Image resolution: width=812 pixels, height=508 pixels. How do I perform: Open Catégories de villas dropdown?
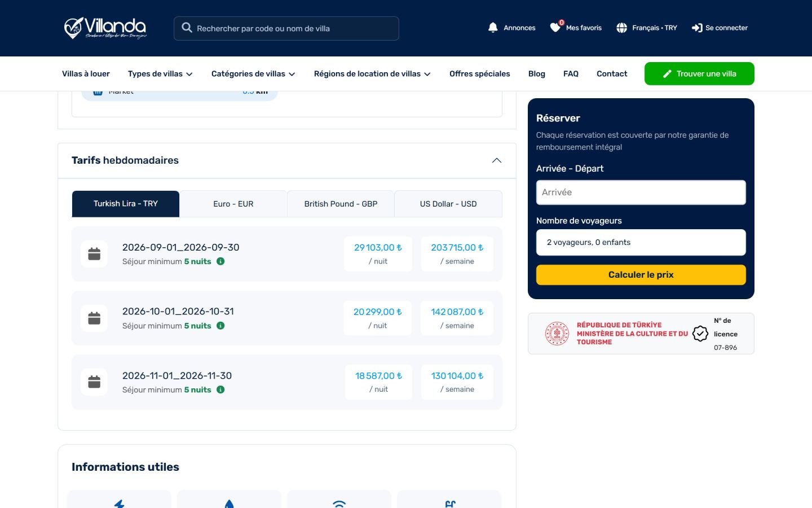tap(253, 74)
